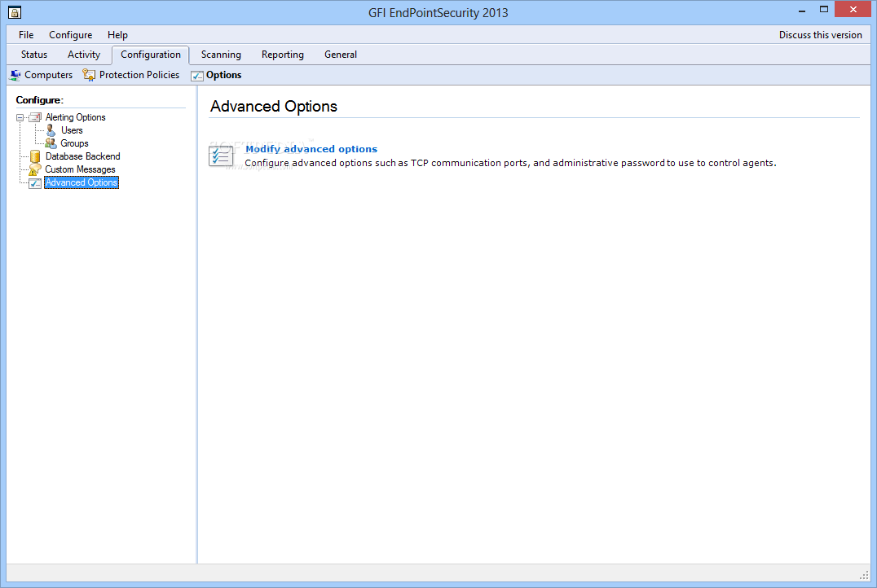Image resolution: width=877 pixels, height=588 pixels.
Task: Click the Database Backend cylinder icon
Action: (x=35, y=156)
